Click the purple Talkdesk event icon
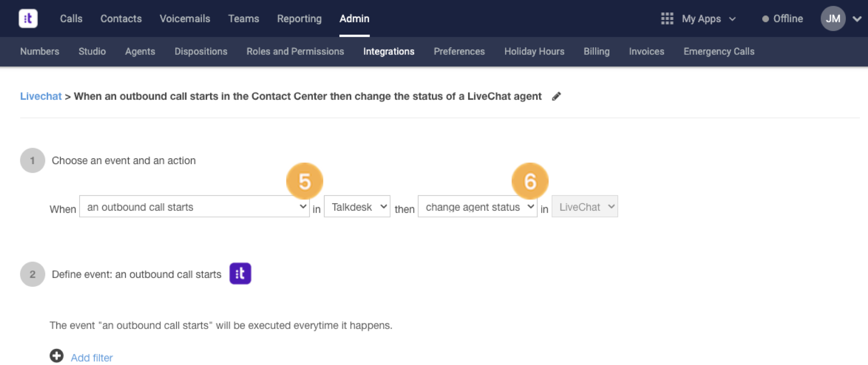Viewport: 868px width, 365px height. pyautogui.click(x=240, y=274)
